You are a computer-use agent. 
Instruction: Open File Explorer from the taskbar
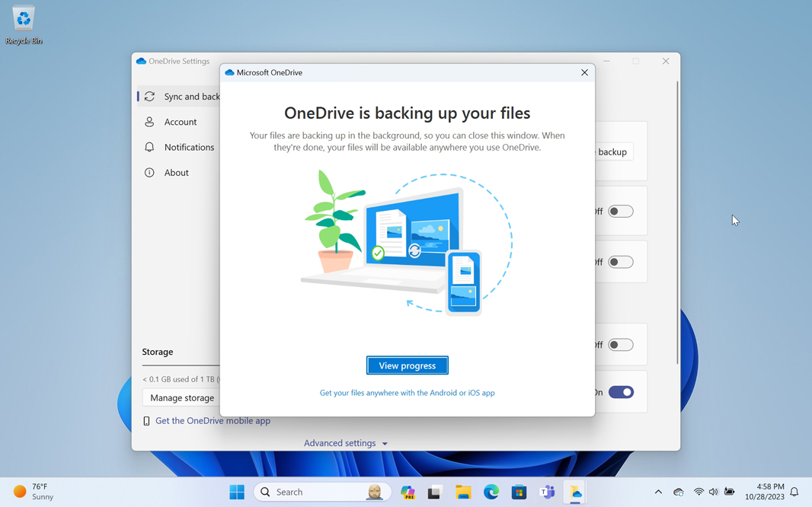click(463, 493)
